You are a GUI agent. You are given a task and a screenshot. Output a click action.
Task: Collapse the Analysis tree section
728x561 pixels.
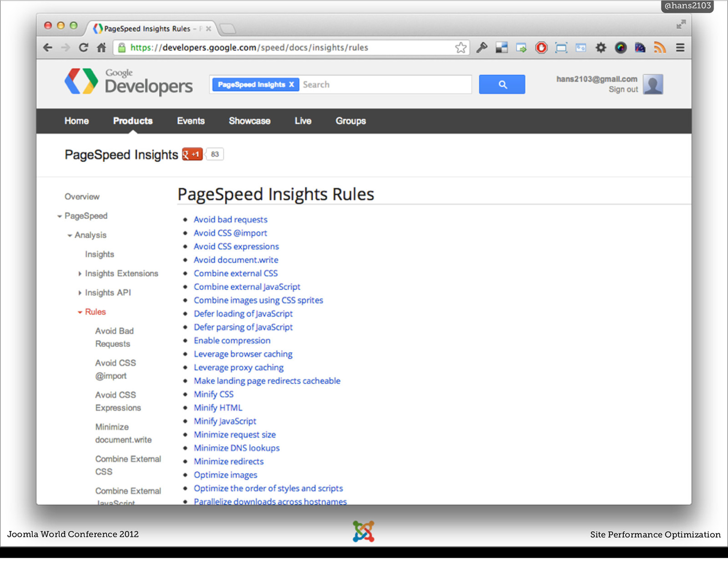click(x=70, y=235)
